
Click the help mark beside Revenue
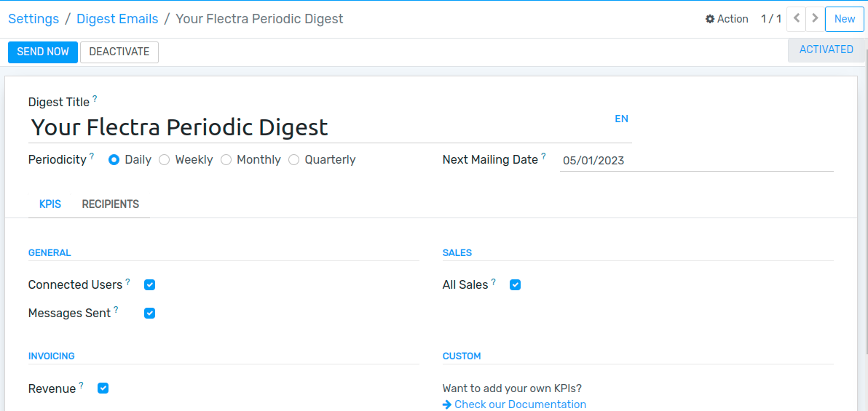[x=82, y=384]
